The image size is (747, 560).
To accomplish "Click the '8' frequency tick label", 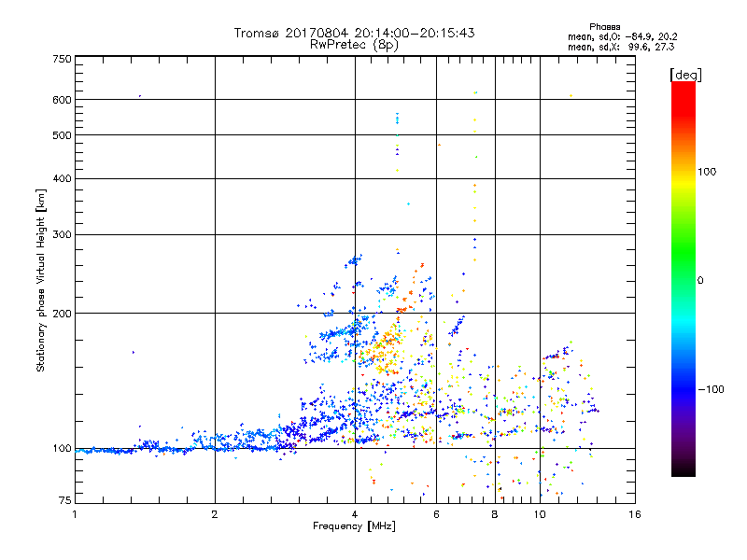I will 495,514.
